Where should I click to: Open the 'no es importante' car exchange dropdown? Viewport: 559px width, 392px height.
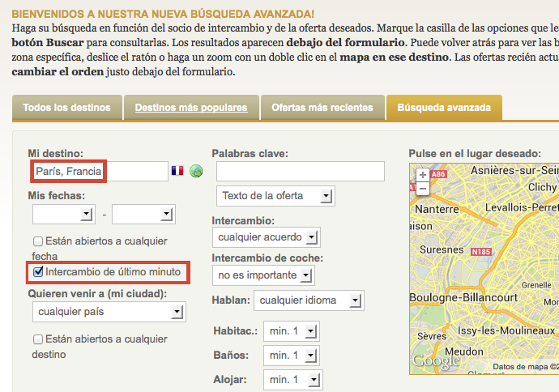tap(263, 275)
